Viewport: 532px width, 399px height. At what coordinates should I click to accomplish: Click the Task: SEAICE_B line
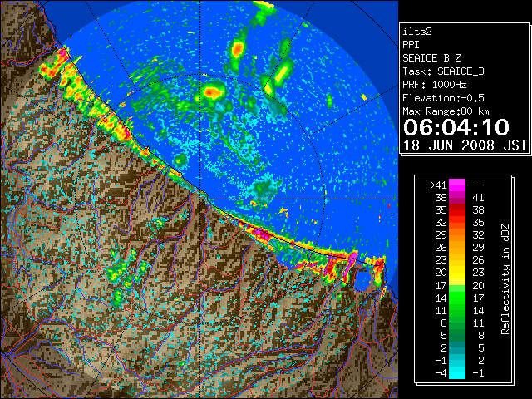click(x=443, y=71)
